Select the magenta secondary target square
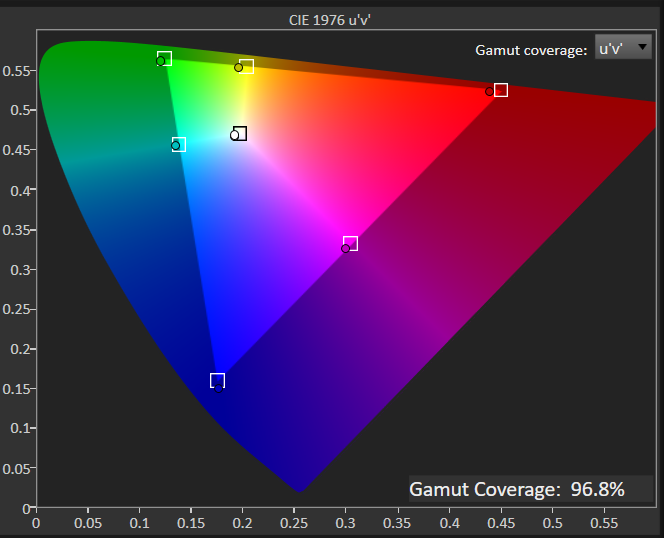664x538 pixels. pyautogui.click(x=350, y=244)
